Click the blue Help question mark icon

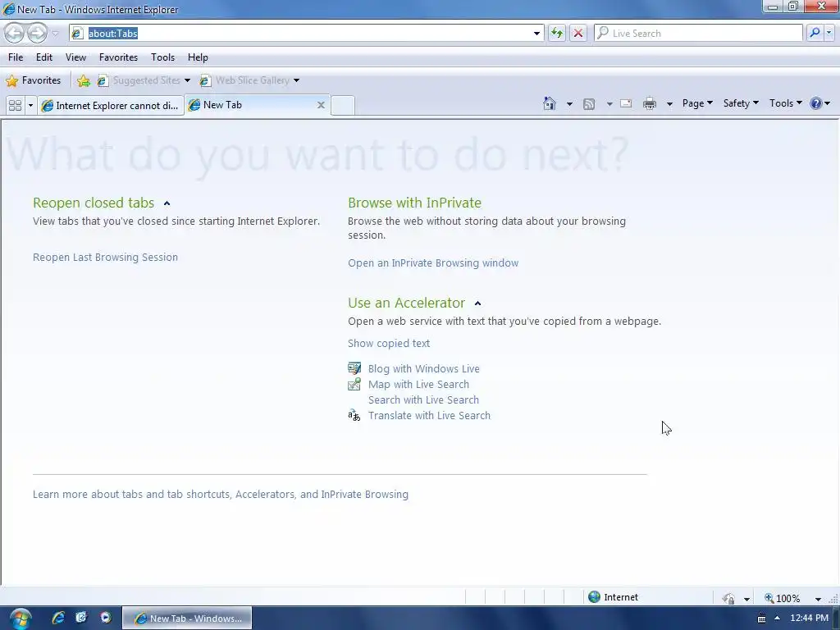pyautogui.click(x=816, y=103)
